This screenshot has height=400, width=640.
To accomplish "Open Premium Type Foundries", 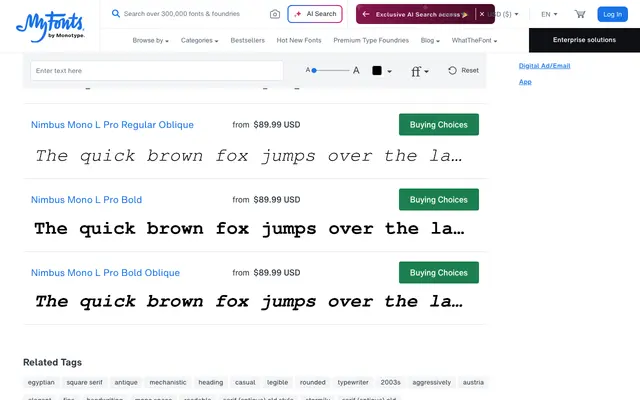I will pos(371,40).
